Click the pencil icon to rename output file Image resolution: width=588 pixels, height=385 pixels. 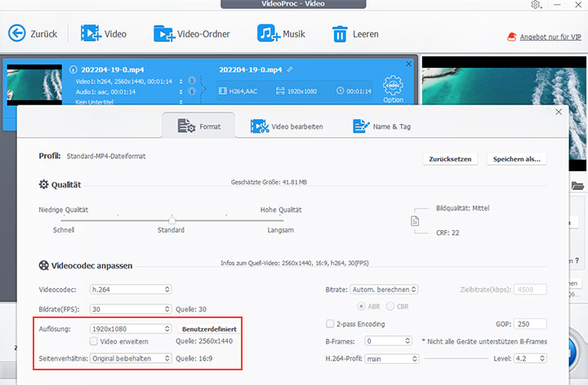click(290, 69)
